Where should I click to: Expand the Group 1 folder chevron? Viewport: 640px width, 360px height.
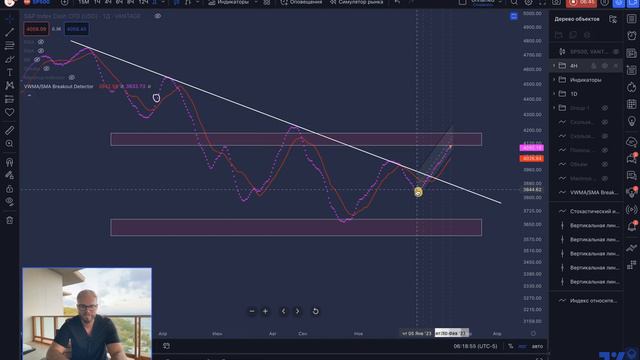coord(554,108)
